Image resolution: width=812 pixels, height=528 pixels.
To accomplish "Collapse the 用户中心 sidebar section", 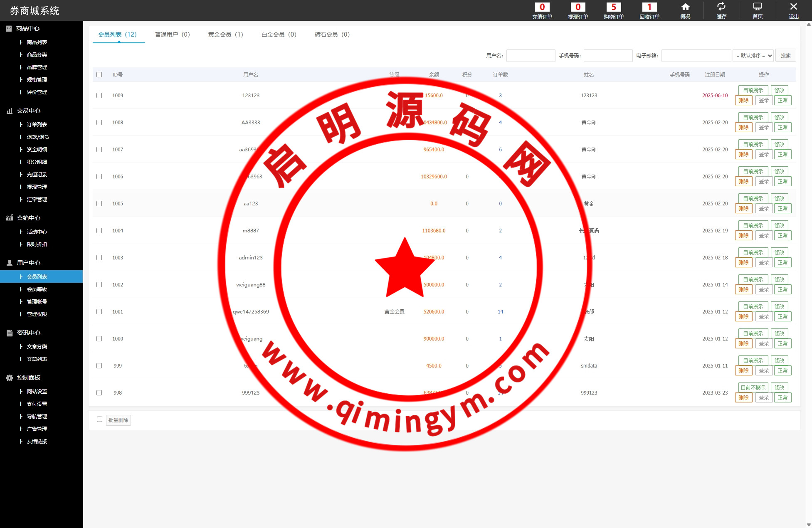I will (x=28, y=263).
